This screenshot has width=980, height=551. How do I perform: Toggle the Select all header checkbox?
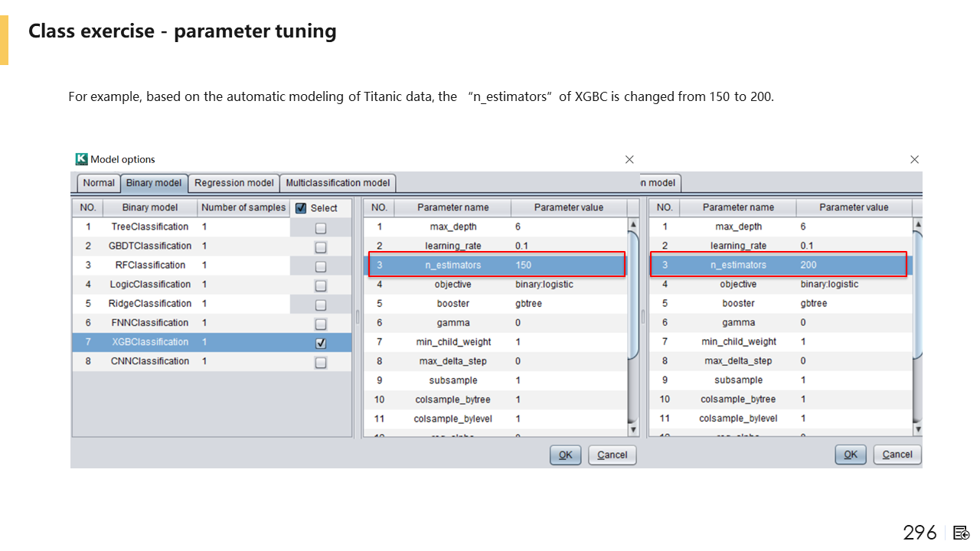point(301,208)
